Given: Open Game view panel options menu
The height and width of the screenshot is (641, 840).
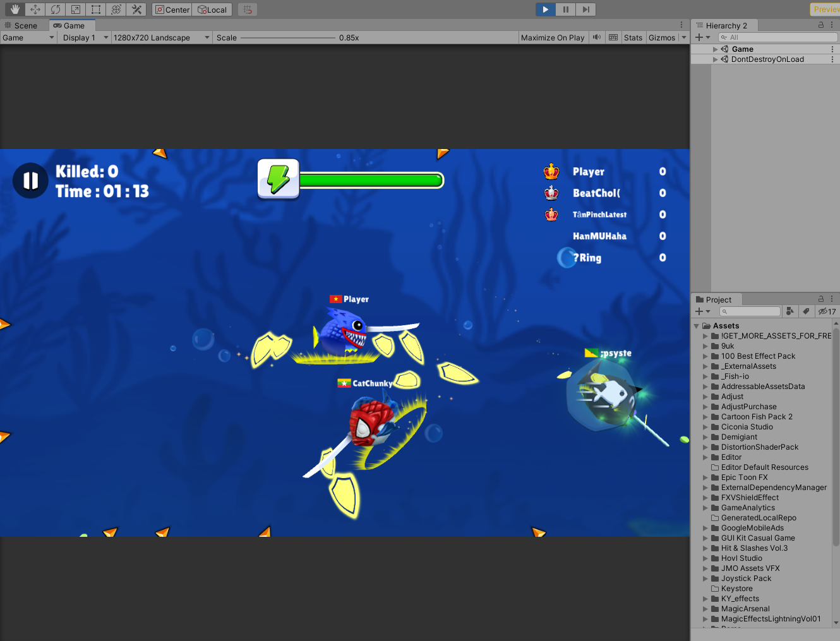Looking at the screenshot, I should coord(681,25).
